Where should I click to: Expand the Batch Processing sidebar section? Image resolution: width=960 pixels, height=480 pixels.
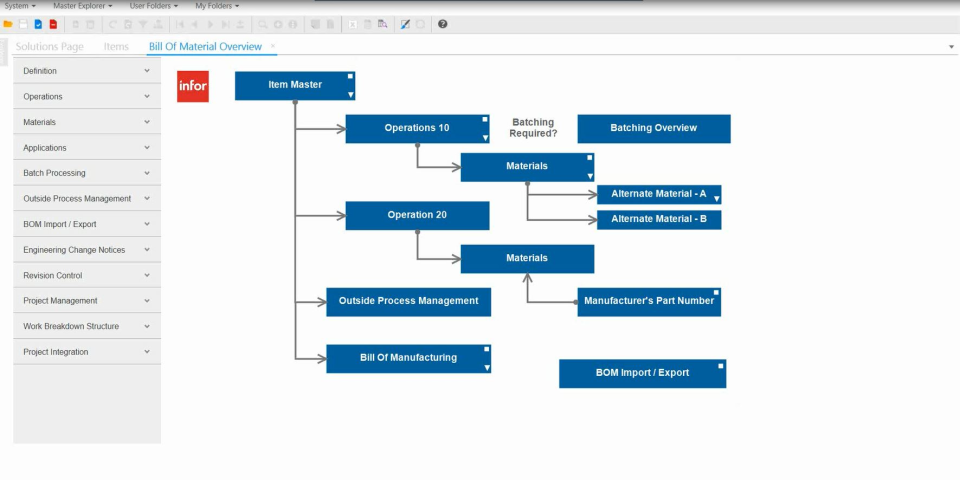pos(87,173)
